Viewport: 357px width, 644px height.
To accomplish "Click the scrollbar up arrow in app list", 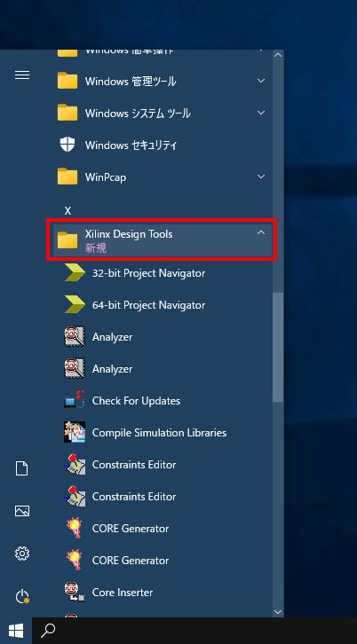I will click(278, 55).
